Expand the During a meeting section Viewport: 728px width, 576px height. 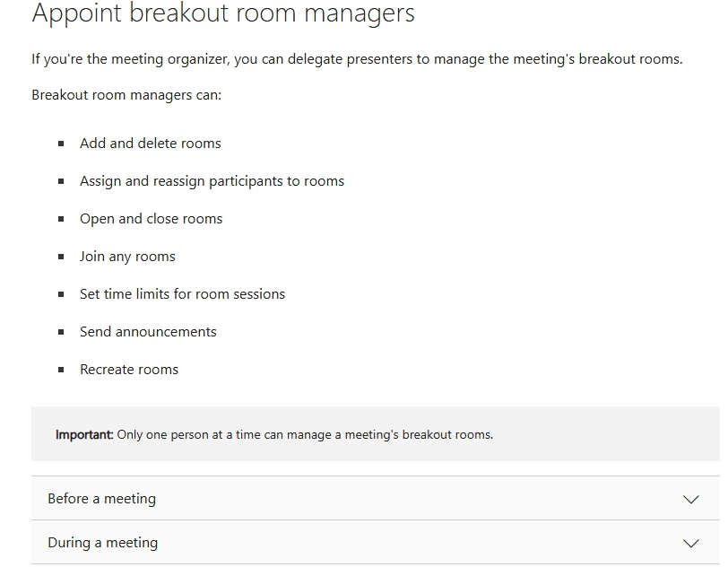[376, 542]
